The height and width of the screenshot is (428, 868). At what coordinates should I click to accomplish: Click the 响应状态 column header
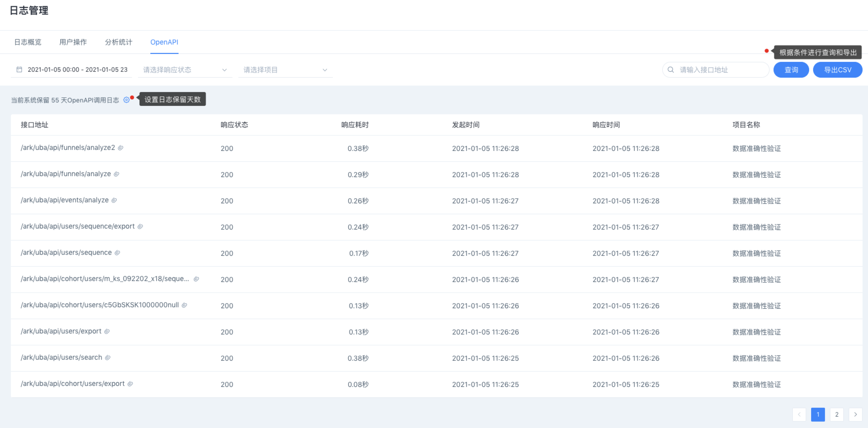pos(234,125)
